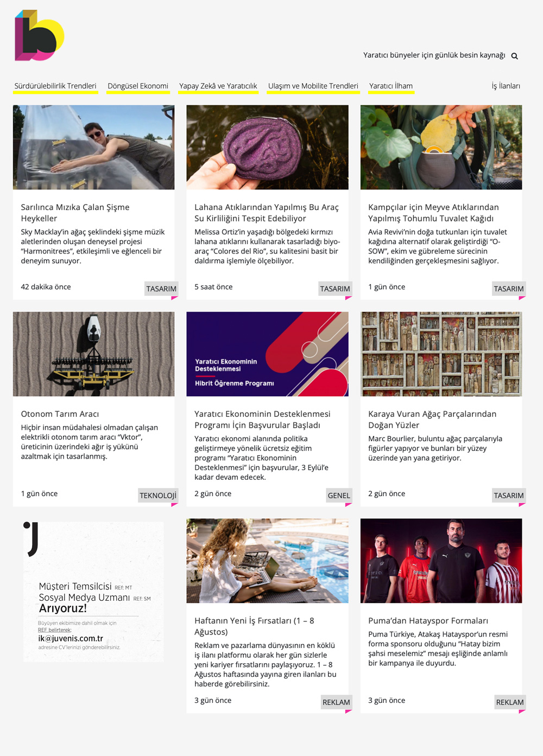
Task: Click TEKNOLOJİ category tag
Action: [x=158, y=495]
